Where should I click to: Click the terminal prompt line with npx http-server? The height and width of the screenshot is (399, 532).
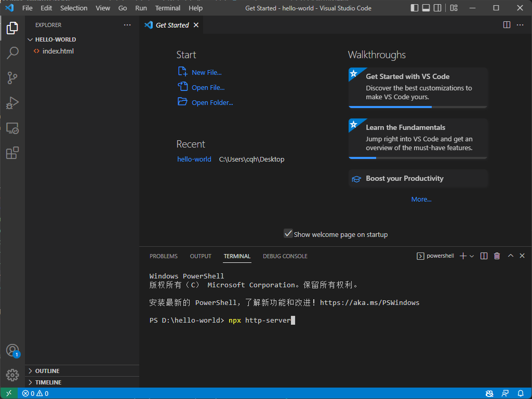(x=222, y=320)
